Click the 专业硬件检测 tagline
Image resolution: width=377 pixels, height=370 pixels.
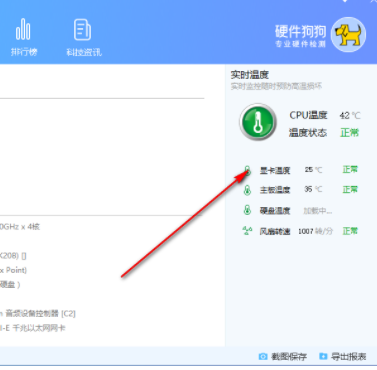300,44
